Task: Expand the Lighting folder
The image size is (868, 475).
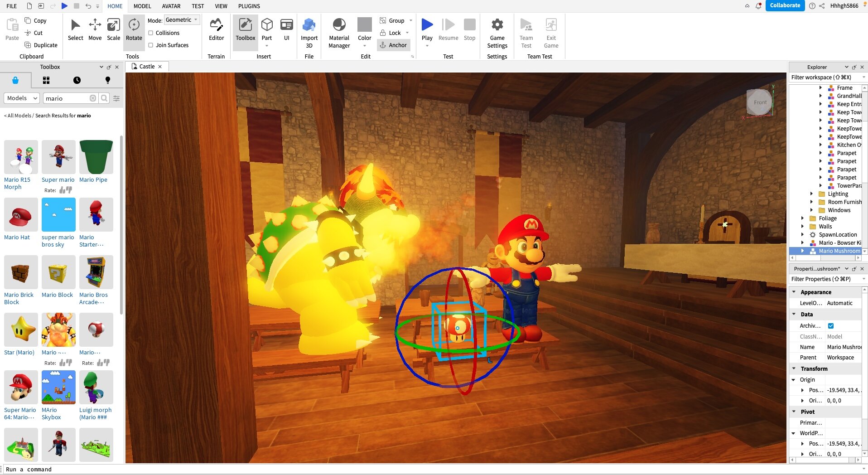Action: [x=811, y=194]
